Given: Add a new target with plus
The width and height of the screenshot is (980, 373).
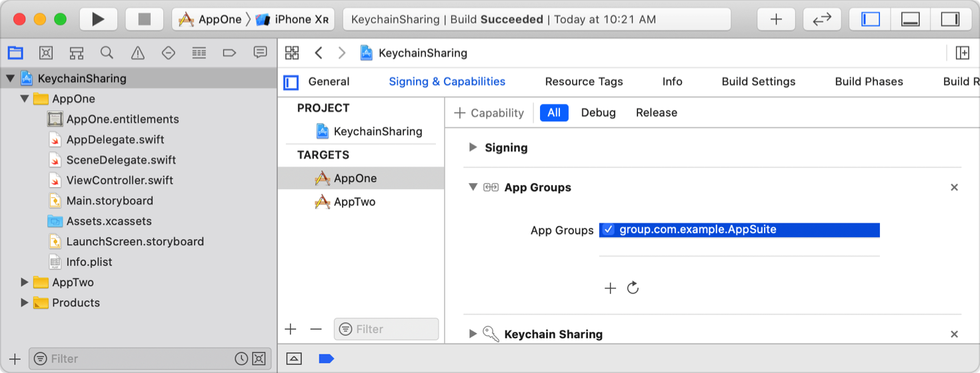Looking at the screenshot, I should tap(291, 329).
